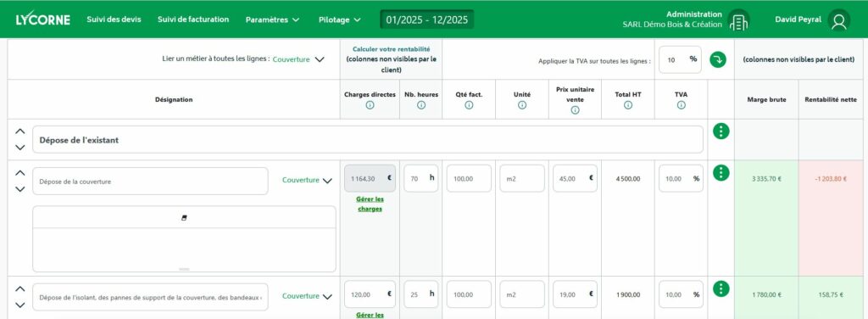Show info for Prix unitaire vente column

click(575, 110)
